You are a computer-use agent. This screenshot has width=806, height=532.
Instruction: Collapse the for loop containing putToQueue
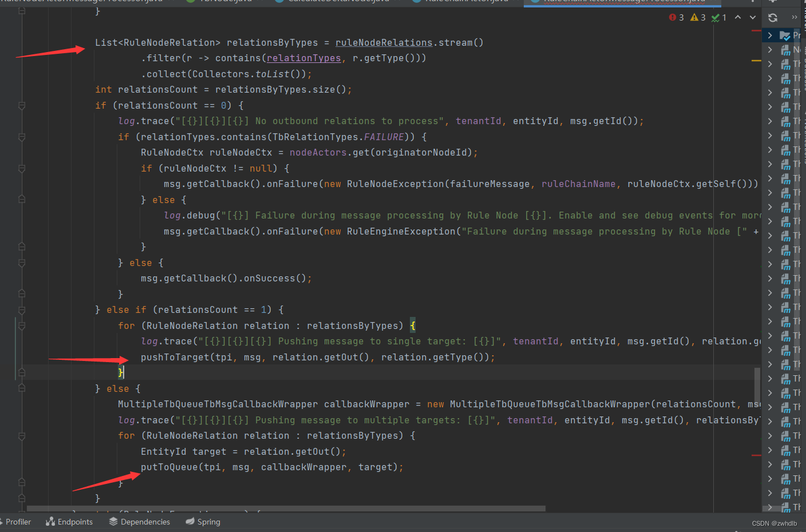click(x=22, y=436)
